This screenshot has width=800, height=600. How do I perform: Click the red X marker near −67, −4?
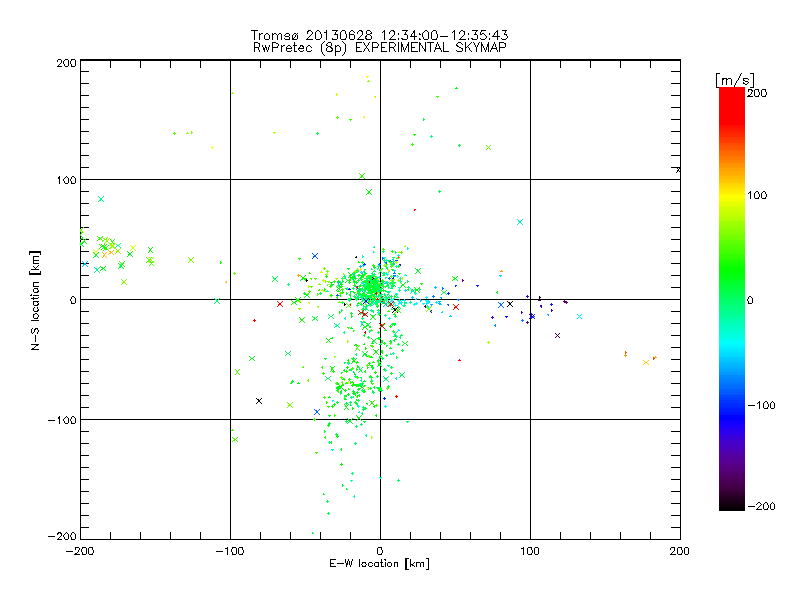tap(280, 304)
